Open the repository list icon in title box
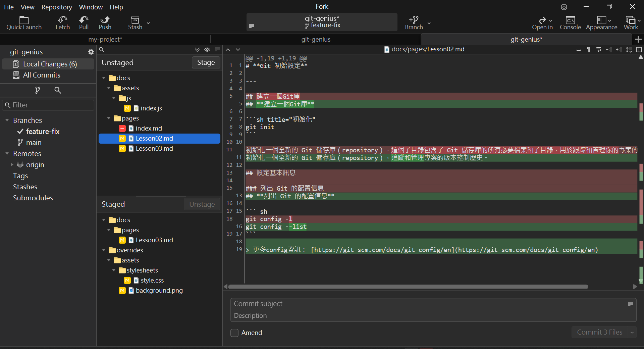The height and width of the screenshot is (349, 644). 252,26
